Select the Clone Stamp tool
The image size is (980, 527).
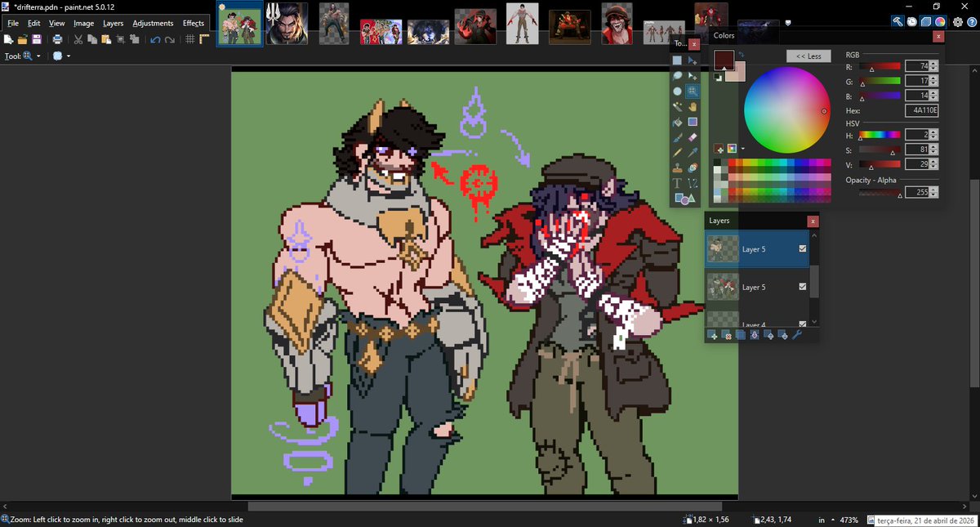[x=676, y=168]
